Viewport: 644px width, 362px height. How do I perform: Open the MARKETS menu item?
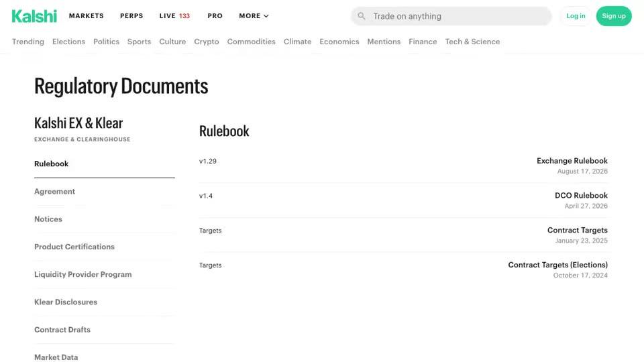click(x=87, y=16)
